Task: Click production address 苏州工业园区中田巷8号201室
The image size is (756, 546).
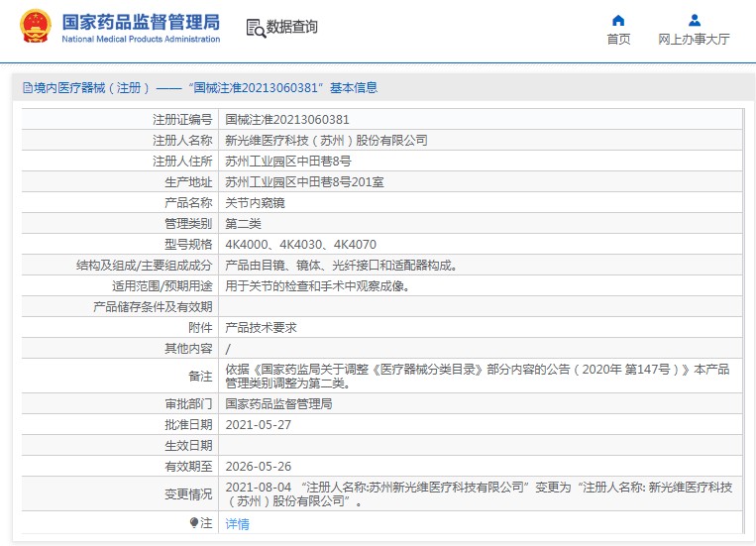Action: tap(305, 182)
